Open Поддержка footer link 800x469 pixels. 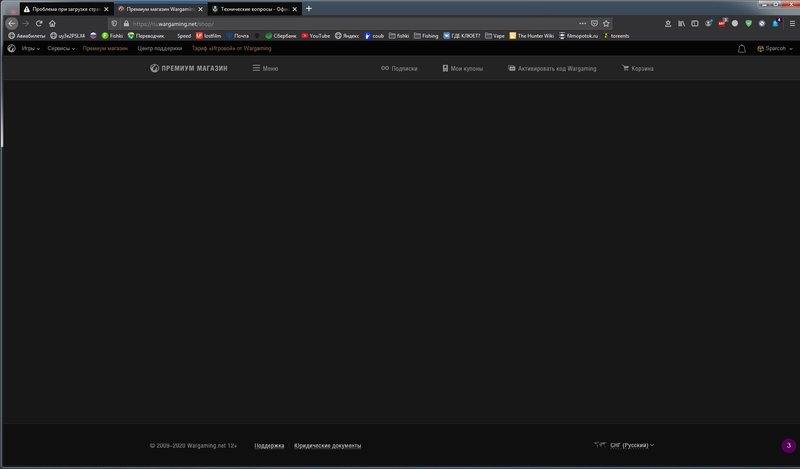[269, 446]
